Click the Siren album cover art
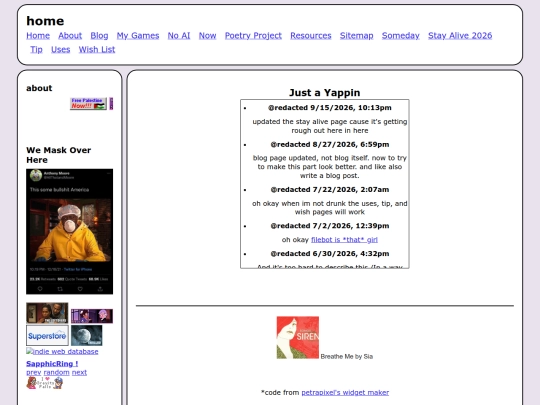 click(x=298, y=338)
